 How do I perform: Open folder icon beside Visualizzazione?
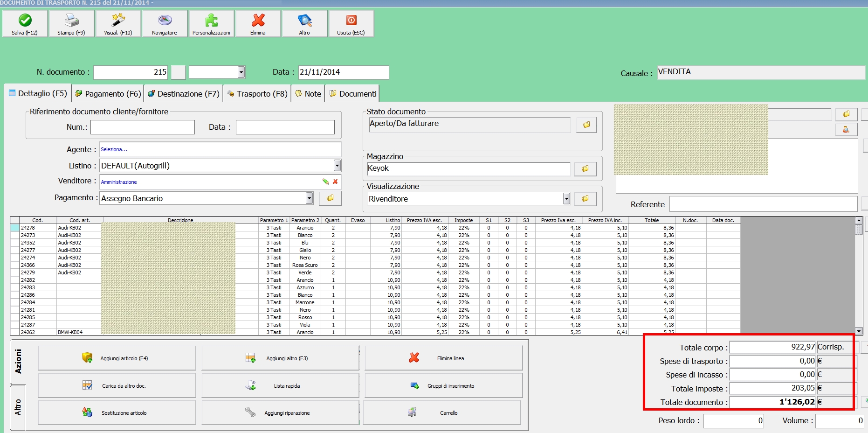(585, 198)
